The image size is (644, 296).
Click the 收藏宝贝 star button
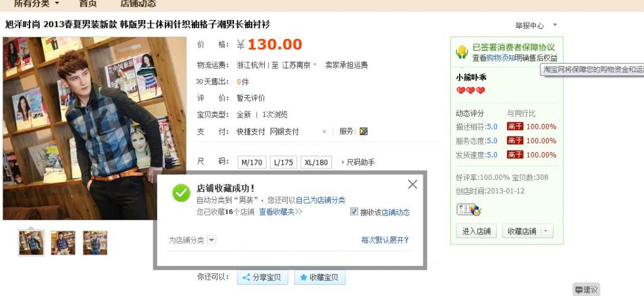click(x=319, y=278)
